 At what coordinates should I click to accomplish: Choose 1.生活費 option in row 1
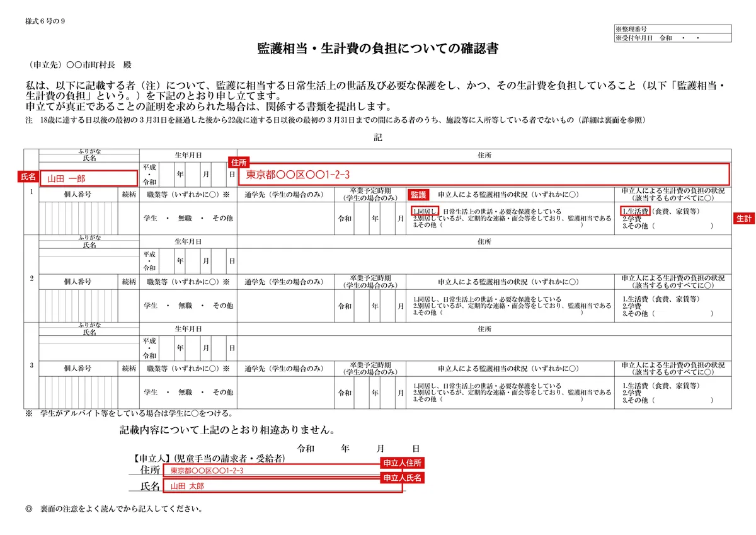pyautogui.click(x=634, y=212)
